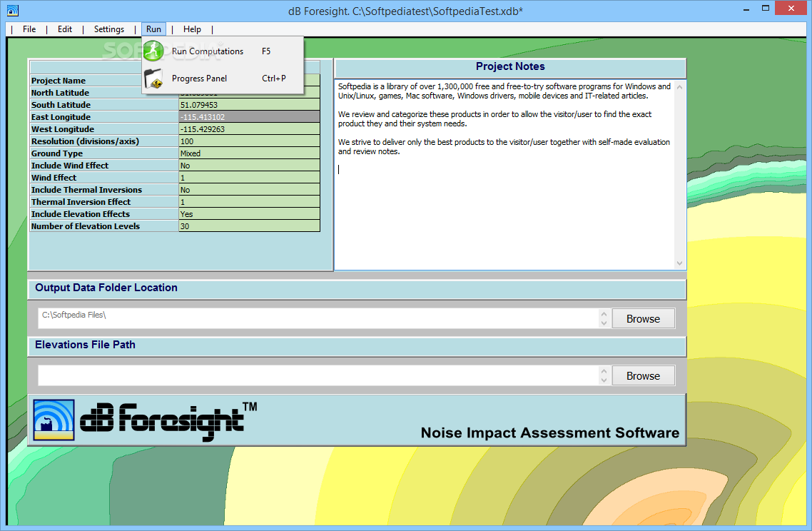Image resolution: width=812 pixels, height=531 pixels.
Task: Choose Run Computations from menu
Action: point(223,51)
